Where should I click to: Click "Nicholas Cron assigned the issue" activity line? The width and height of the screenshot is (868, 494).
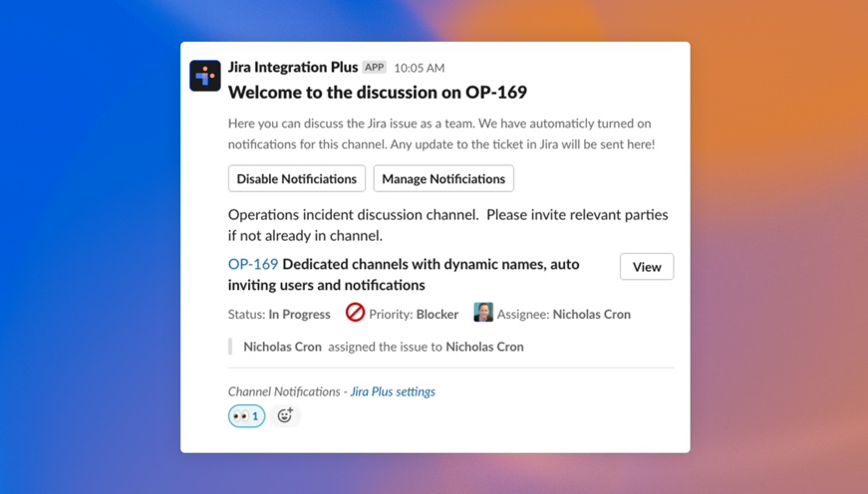click(384, 347)
